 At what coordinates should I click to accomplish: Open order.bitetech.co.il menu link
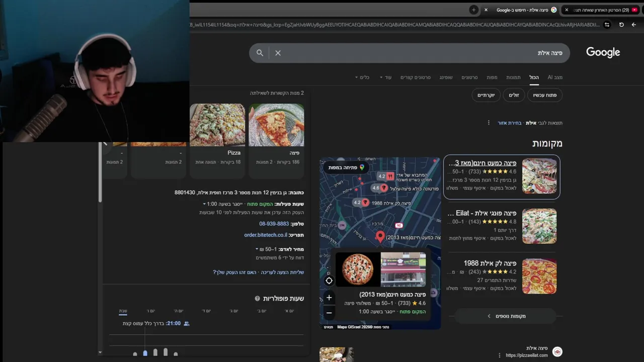tap(266, 235)
